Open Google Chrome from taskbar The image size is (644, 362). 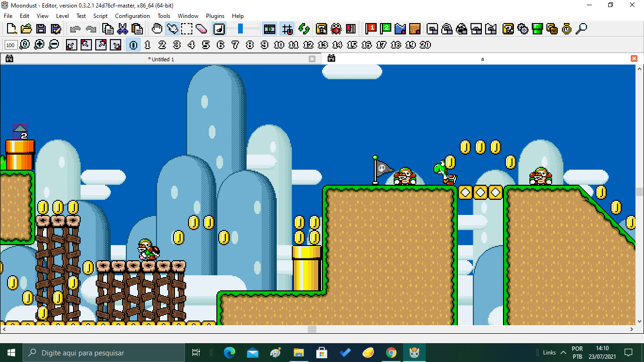click(391, 353)
